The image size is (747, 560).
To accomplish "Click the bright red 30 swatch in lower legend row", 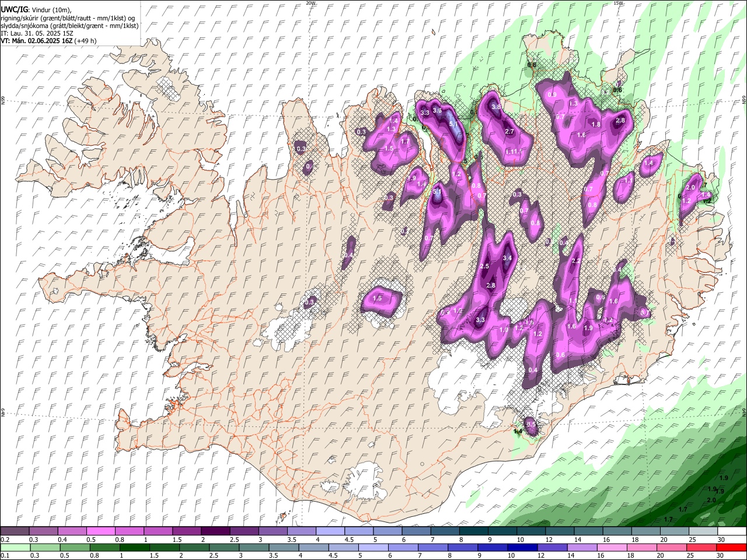I will [x=731, y=547].
